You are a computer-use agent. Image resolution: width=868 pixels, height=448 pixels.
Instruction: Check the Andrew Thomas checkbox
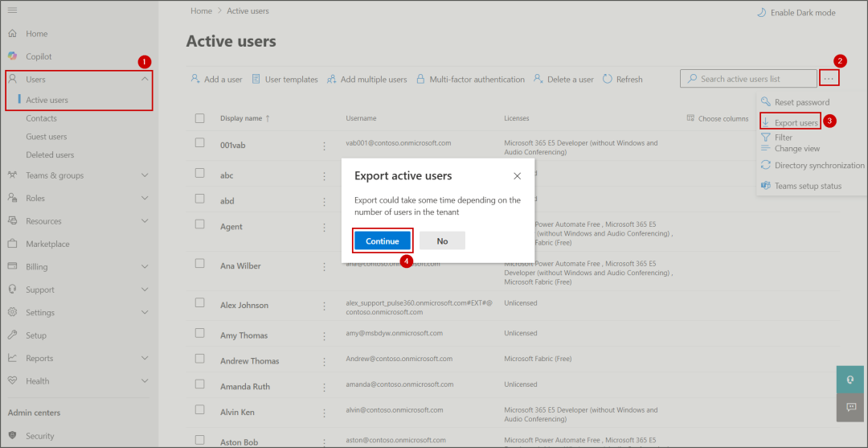point(200,358)
